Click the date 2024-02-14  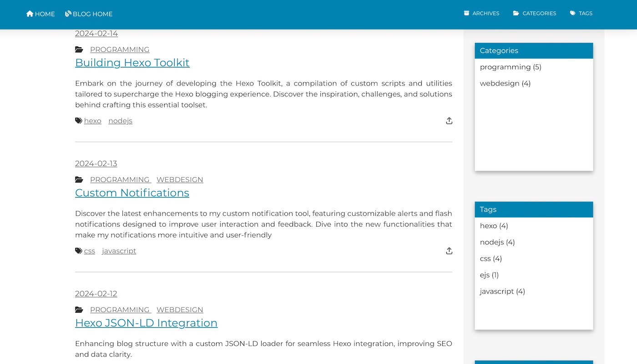pyautogui.click(x=96, y=33)
